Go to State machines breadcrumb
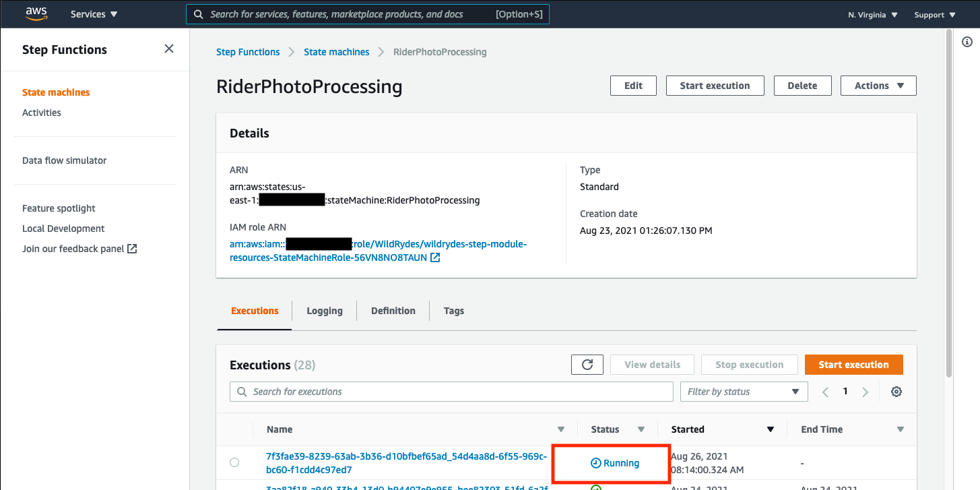This screenshot has height=490, width=980. coord(337,52)
